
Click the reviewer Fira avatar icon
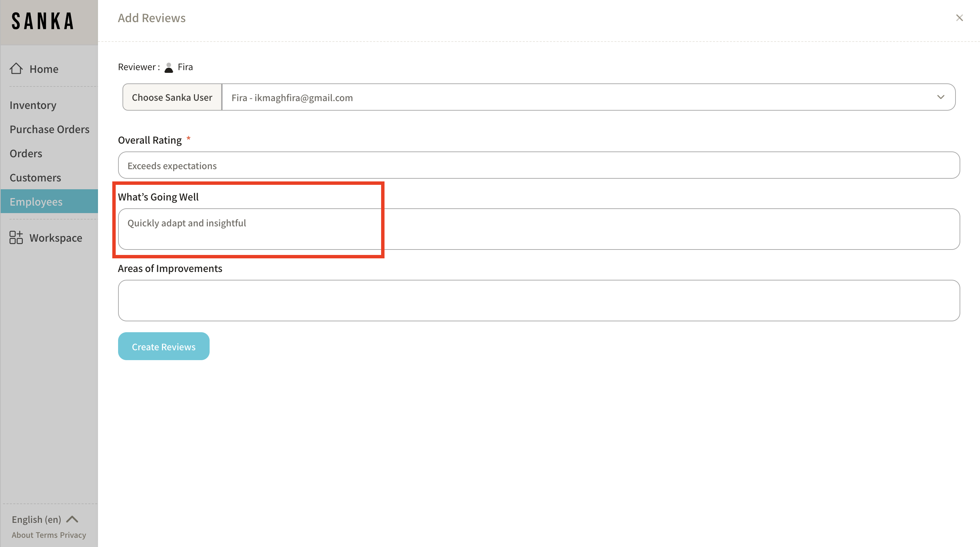168,67
